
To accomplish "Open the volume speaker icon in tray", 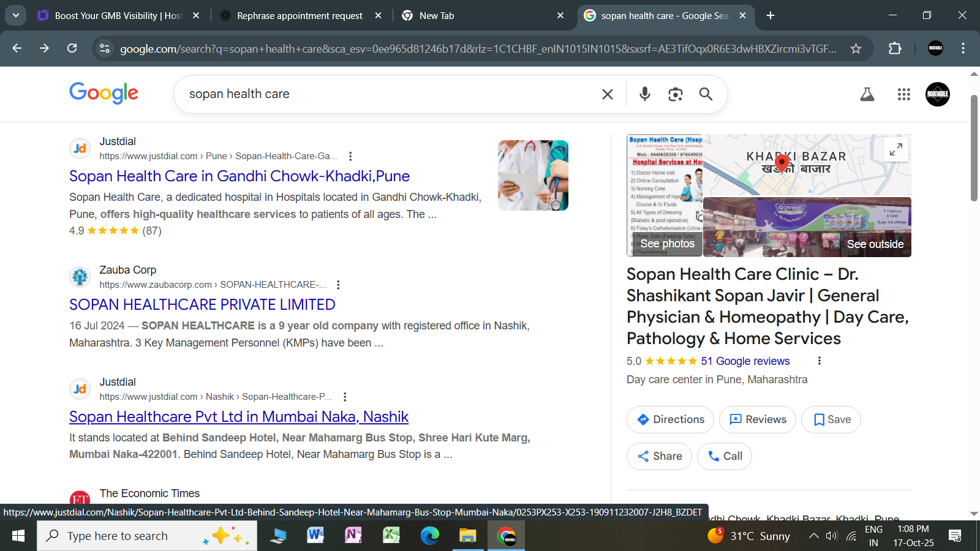I will coord(832,536).
